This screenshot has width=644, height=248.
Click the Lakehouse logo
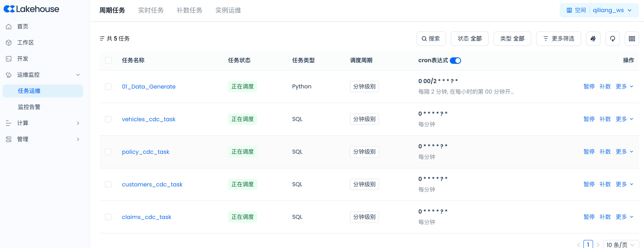pyautogui.click(x=32, y=9)
